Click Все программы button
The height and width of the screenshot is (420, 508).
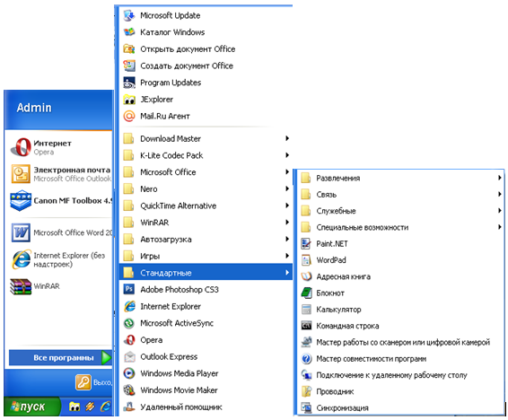60,357
